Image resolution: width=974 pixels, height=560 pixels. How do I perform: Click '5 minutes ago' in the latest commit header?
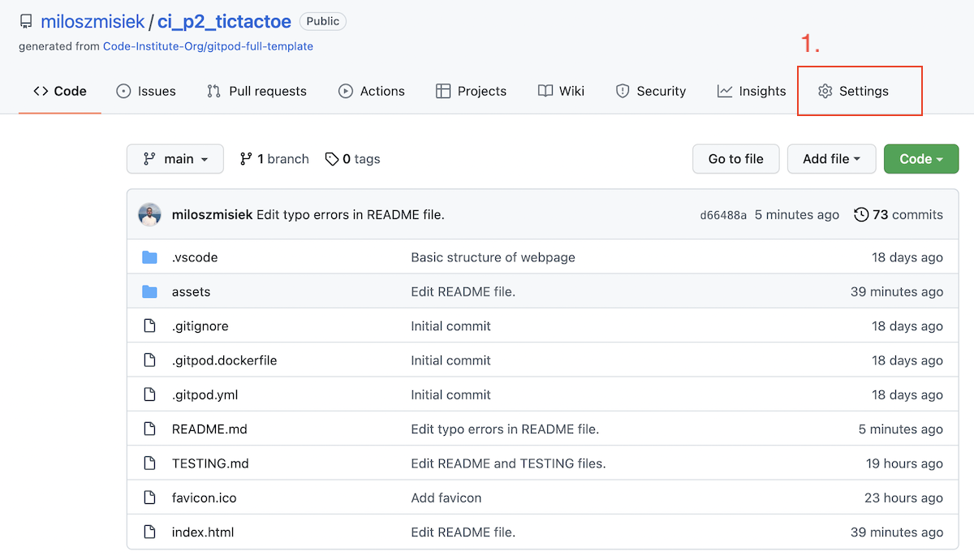point(796,214)
